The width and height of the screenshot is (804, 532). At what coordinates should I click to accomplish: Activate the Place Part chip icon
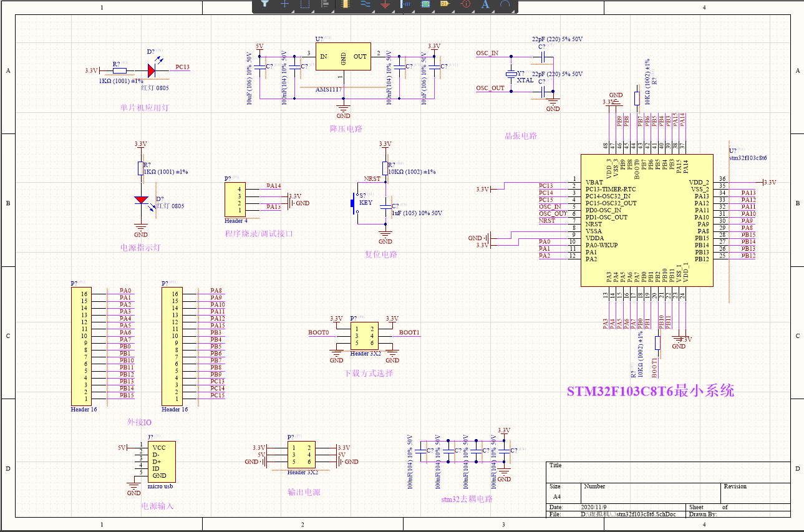346,4
